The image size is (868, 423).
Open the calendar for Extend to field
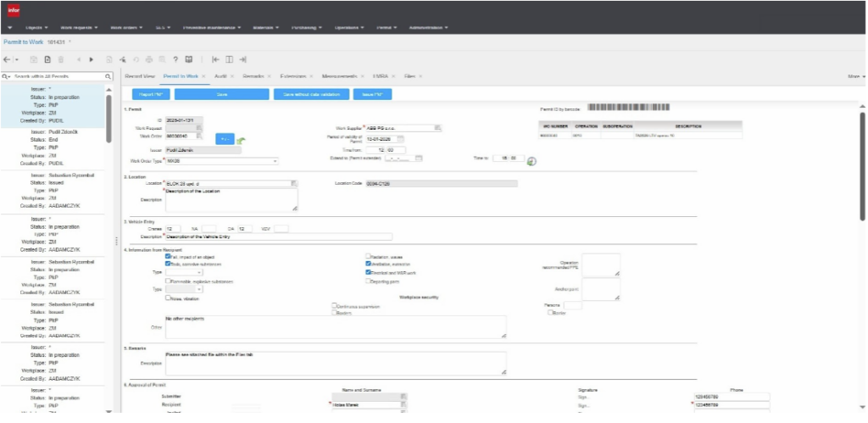pyautogui.click(x=419, y=158)
